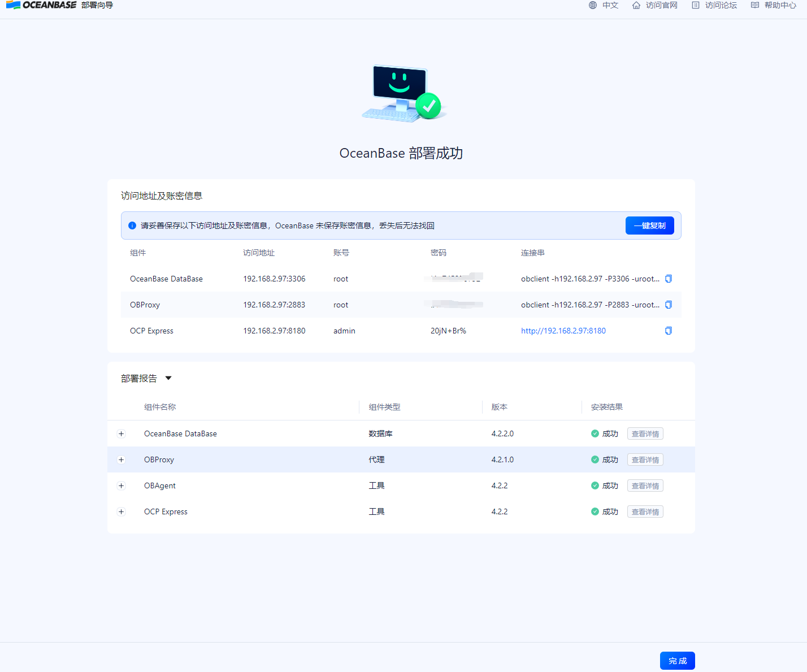The image size is (807, 672).
Task: Click the green success icon for OceanBase DataBase
Action: point(595,433)
